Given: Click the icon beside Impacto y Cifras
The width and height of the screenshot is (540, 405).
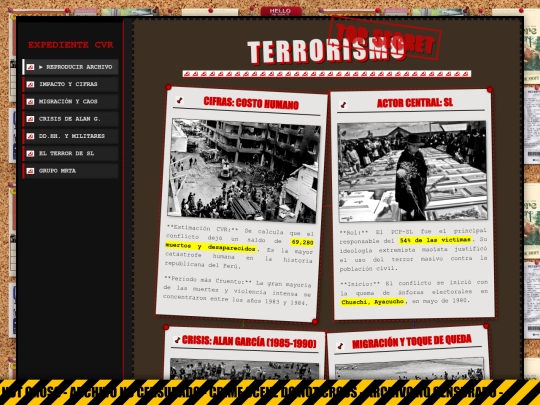Looking at the screenshot, I should click(x=30, y=84).
